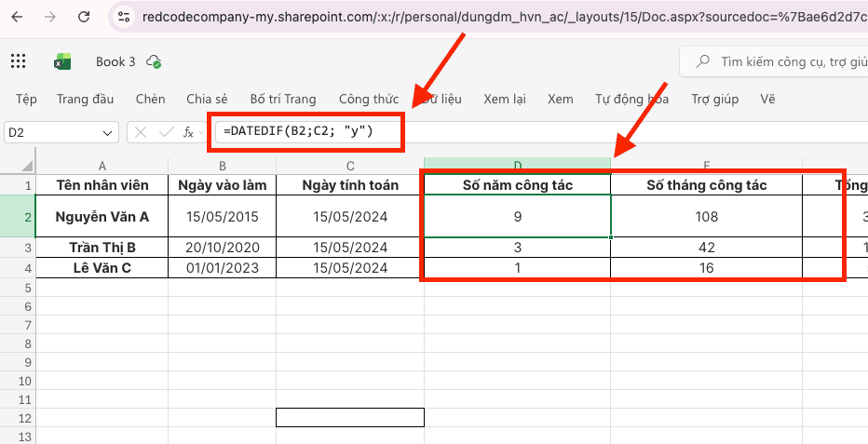Reload the page with the refresh icon
868x444 pixels.
(x=84, y=17)
